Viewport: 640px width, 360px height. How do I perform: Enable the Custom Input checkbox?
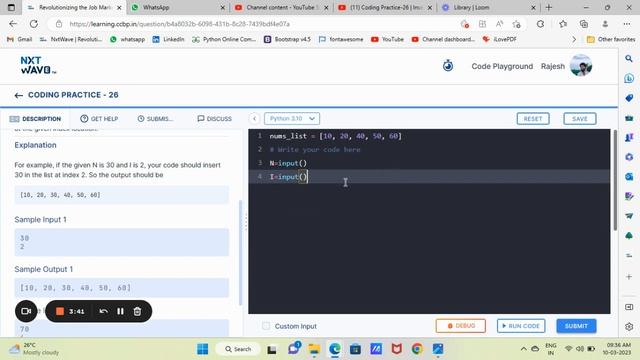click(x=266, y=326)
